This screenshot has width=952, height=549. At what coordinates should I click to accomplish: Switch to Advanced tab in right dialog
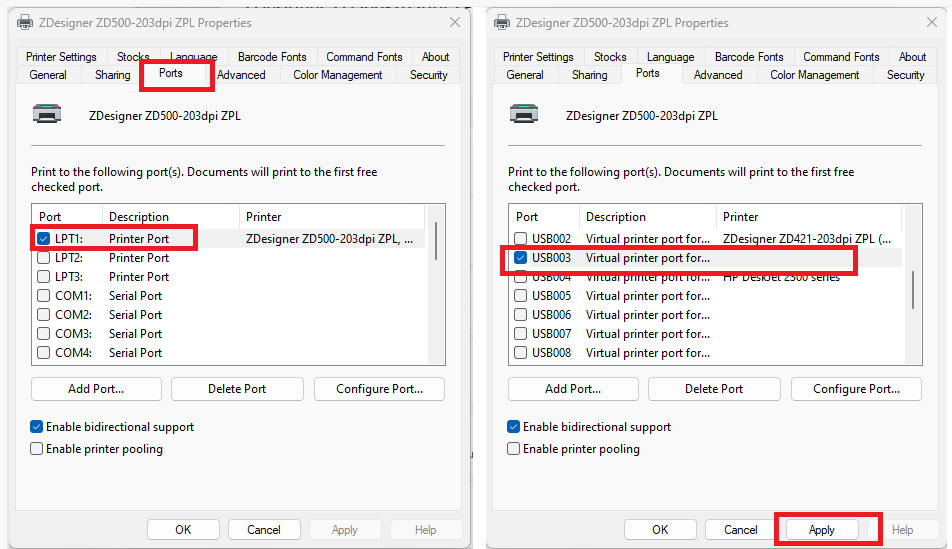click(x=718, y=75)
